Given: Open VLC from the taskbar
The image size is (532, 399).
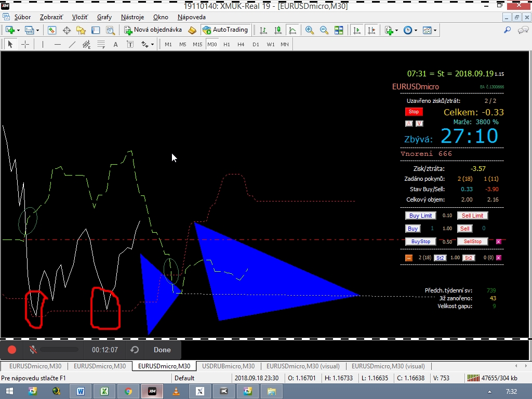Looking at the screenshot, I should (x=176, y=391).
